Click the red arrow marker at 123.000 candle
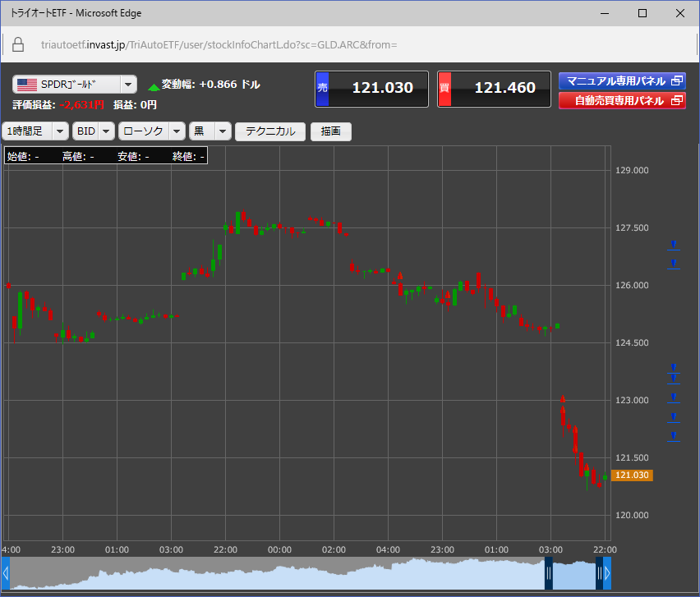The image size is (700, 597). click(x=563, y=399)
